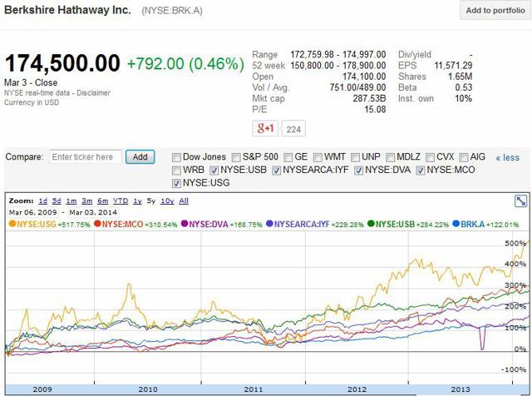The height and width of the screenshot is (396, 532).
Task: Click the 2011 timeline segment
Action: (254, 389)
